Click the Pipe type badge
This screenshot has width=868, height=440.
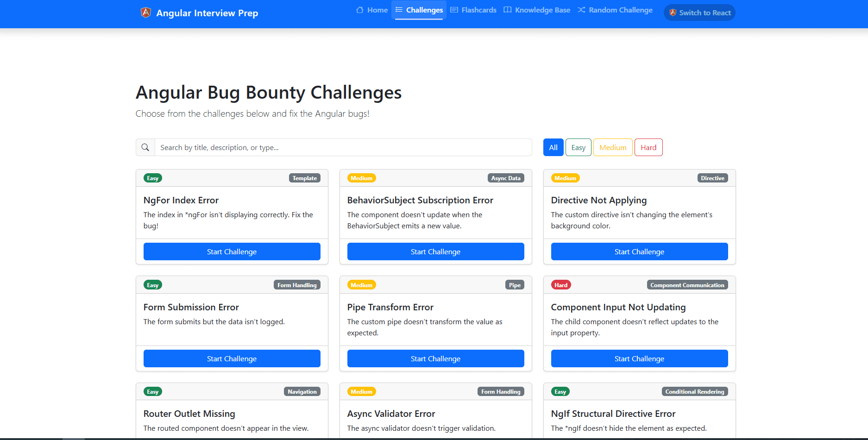coord(515,285)
